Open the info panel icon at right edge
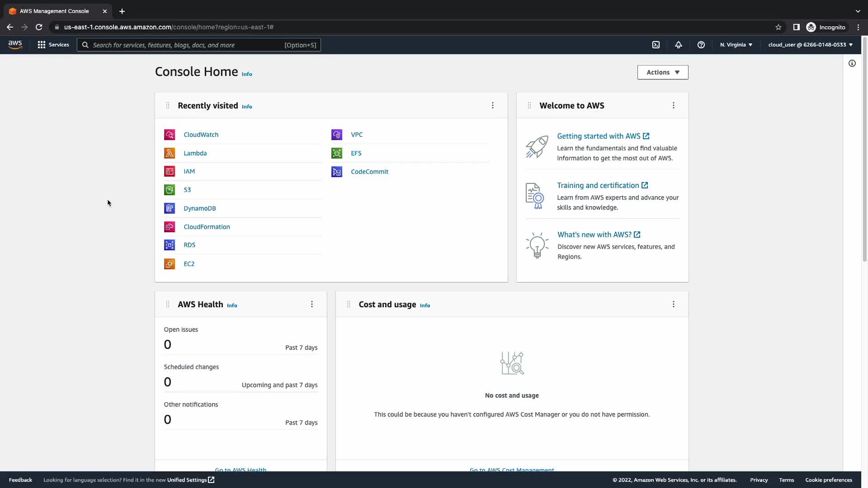This screenshot has width=868, height=488. [x=852, y=63]
